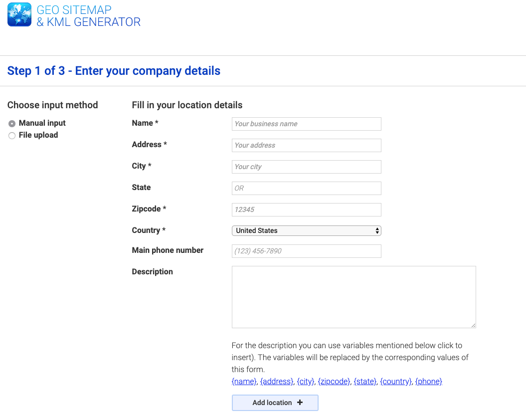Viewport: 526px width, 420px height.
Task: Click into the Address text field
Action: click(x=306, y=145)
